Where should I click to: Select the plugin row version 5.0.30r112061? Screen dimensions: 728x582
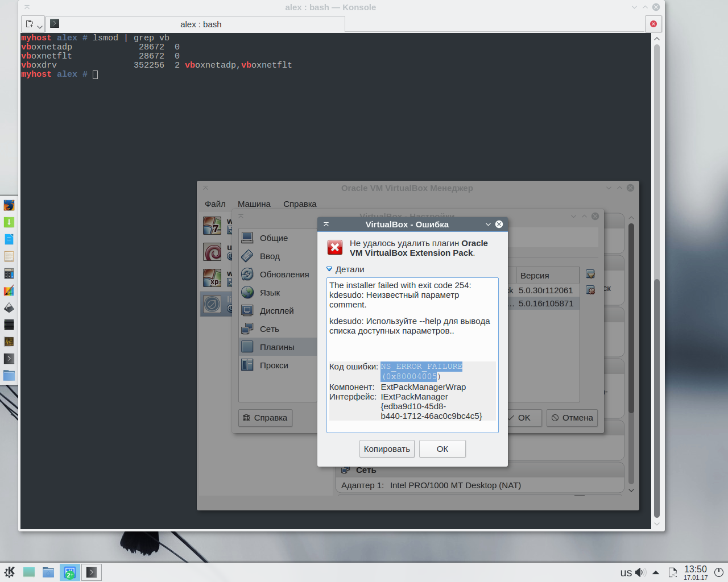point(543,290)
